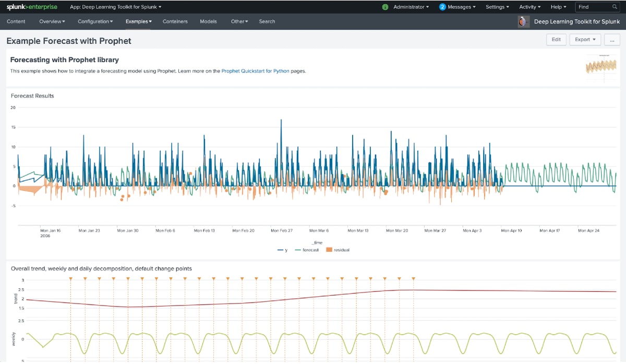Click the Mon Feb 20 axis label
The image size is (626, 364).
coord(243,230)
